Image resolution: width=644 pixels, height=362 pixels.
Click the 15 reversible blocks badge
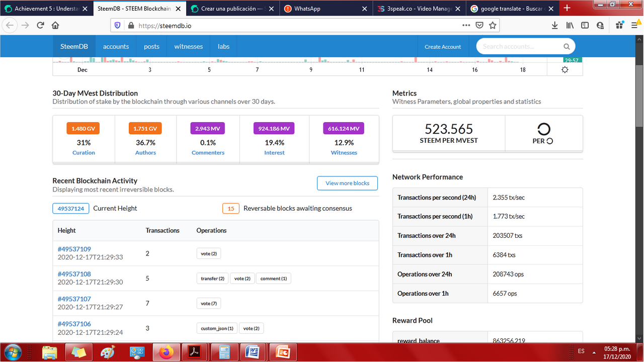click(x=231, y=208)
